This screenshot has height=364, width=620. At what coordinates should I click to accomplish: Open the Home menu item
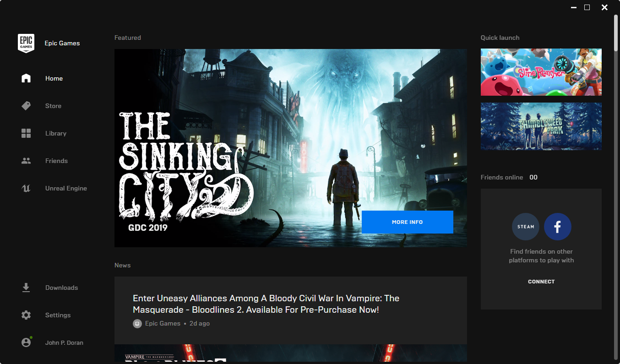(54, 78)
